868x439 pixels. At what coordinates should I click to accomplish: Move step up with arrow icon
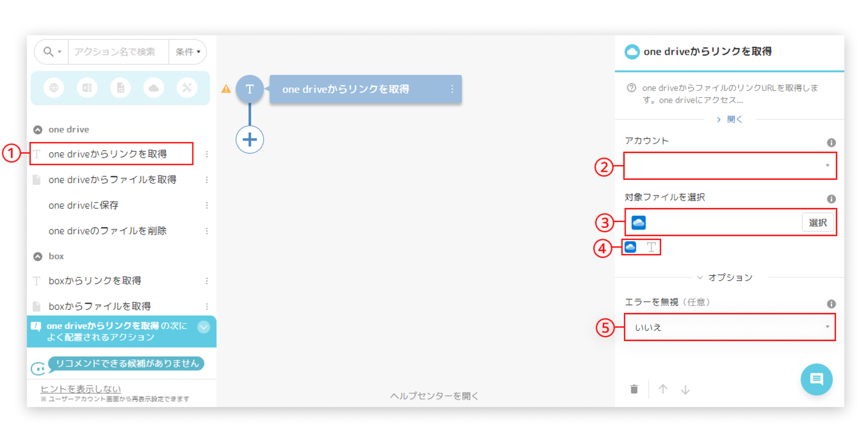(x=663, y=389)
